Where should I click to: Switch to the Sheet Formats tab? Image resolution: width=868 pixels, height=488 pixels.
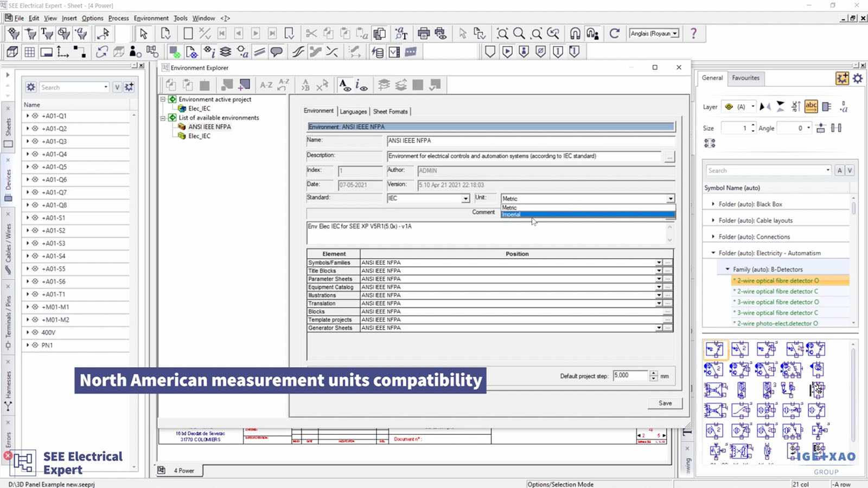[x=390, y=111]
